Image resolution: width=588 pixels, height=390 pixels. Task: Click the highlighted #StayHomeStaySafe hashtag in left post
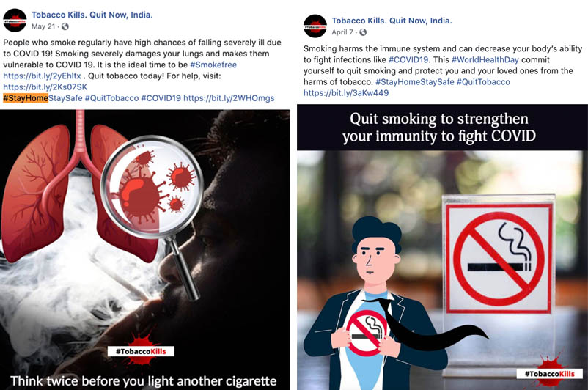(x=43, y=98)
